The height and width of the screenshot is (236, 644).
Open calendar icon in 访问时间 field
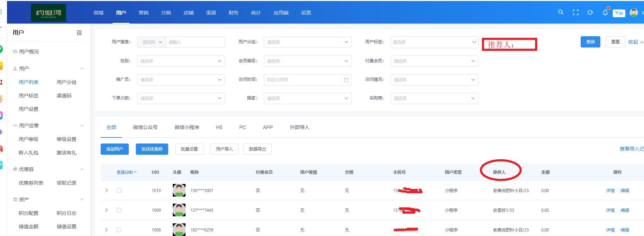tap(346, 80)
